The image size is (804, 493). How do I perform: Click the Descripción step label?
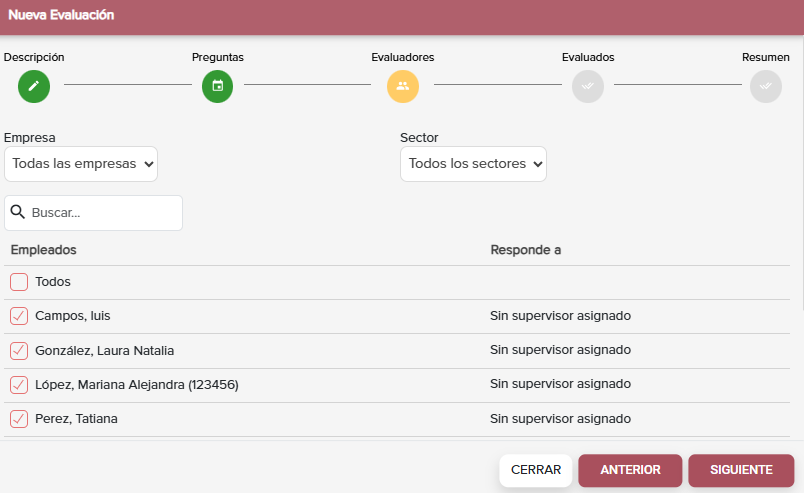tap(34, 57)
